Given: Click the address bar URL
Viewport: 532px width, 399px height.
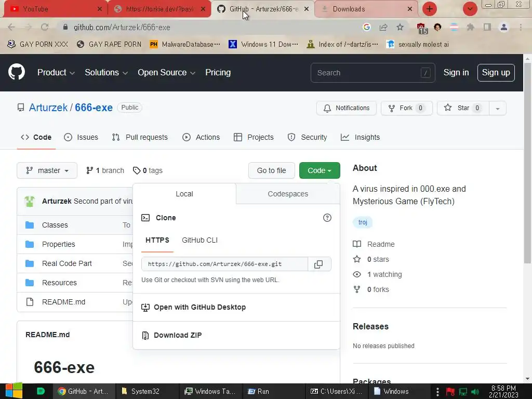Looking at the screenshot, I should (x=122, y=27).
